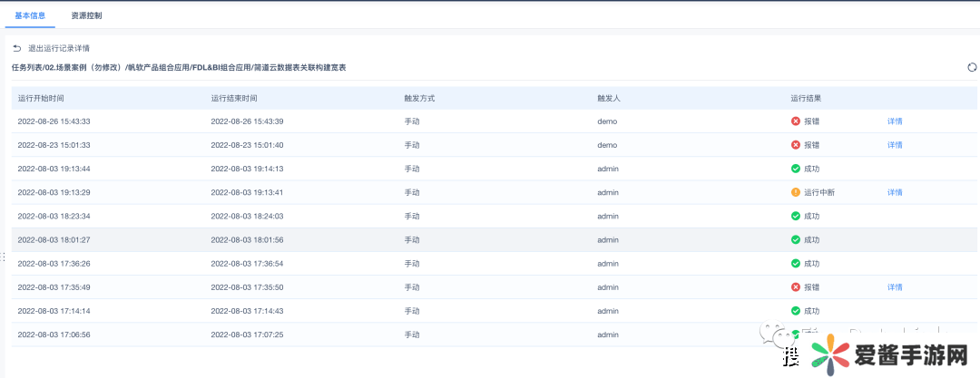Viewport: 980px width, 378px height.
Task: Open the 资源控制 tab
Action: pyautogui.click(x=86, y=15)
